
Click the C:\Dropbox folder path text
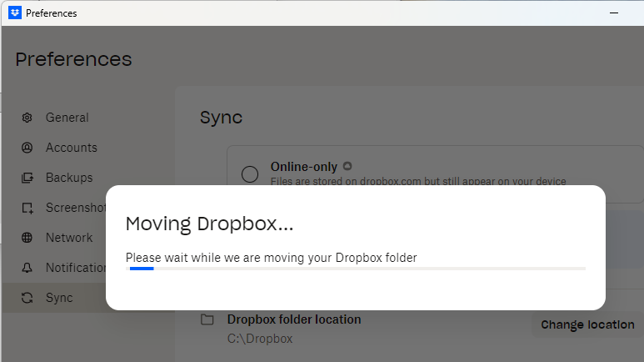click(259, 339)
